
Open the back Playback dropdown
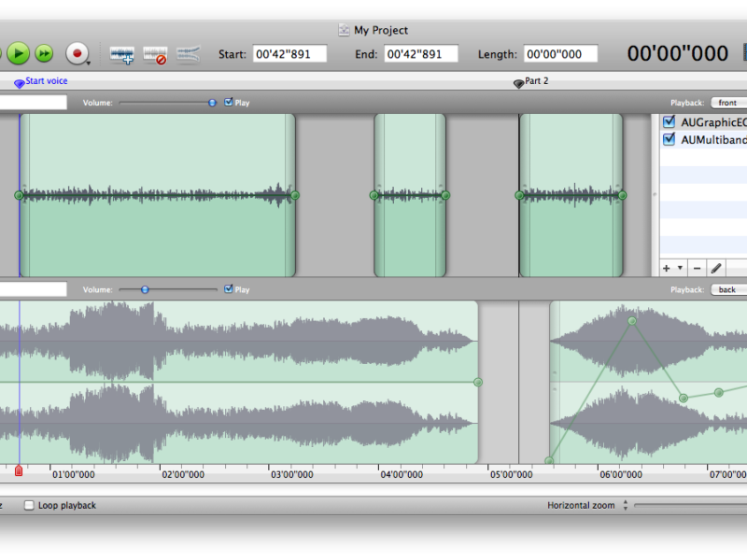730,289
